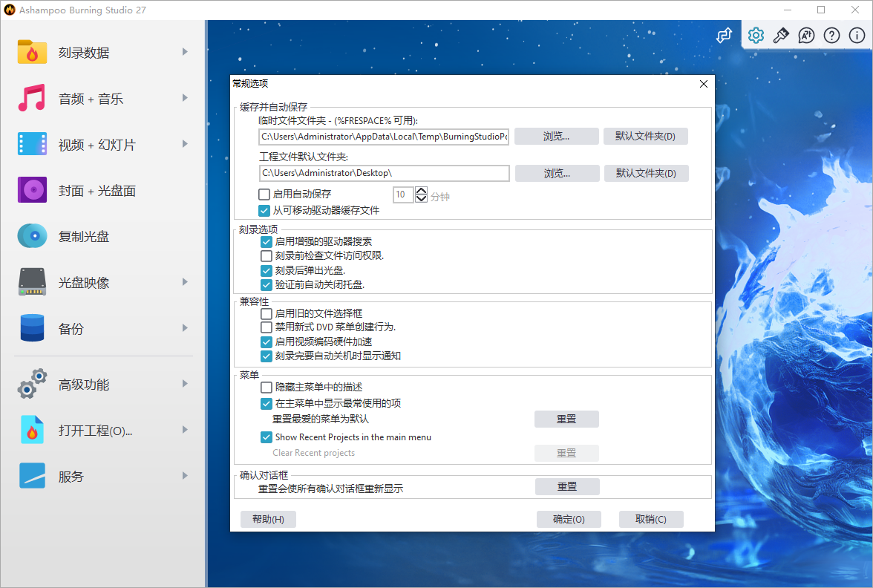Increase autosave minutes with the stepper
Screen dimensions: 873x588
point(422,190)
